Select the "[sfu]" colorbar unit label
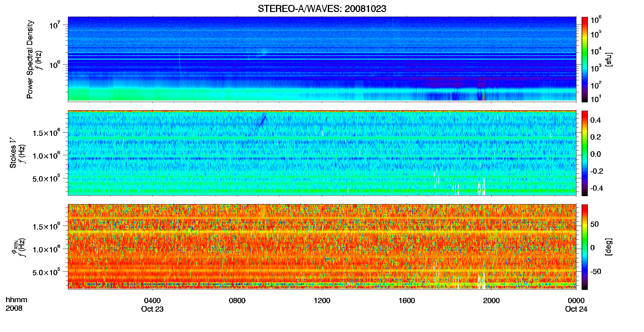Screen dimensions: 644x332 pos(609,59)
